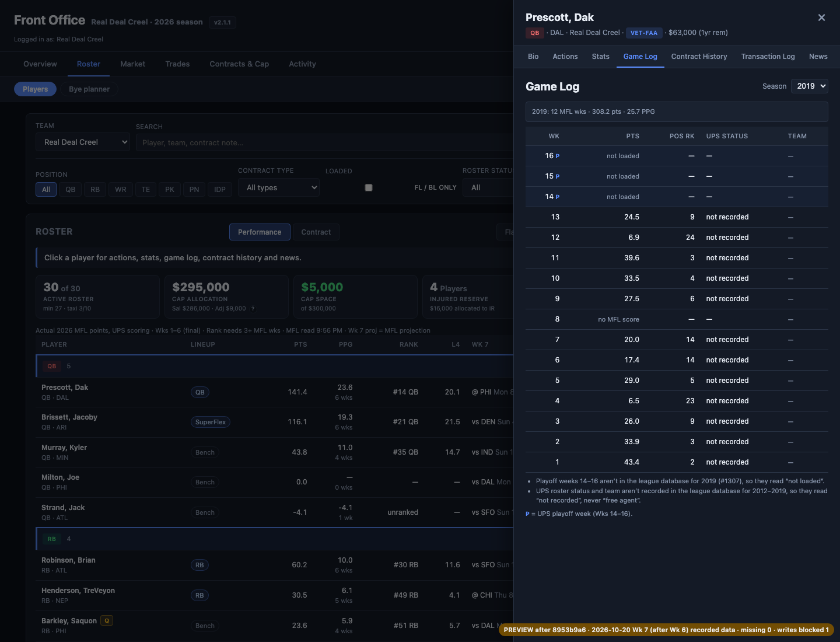Close the Prescott, Dak player panel
This screenshot has height=642, width=840.
[821, 18]
